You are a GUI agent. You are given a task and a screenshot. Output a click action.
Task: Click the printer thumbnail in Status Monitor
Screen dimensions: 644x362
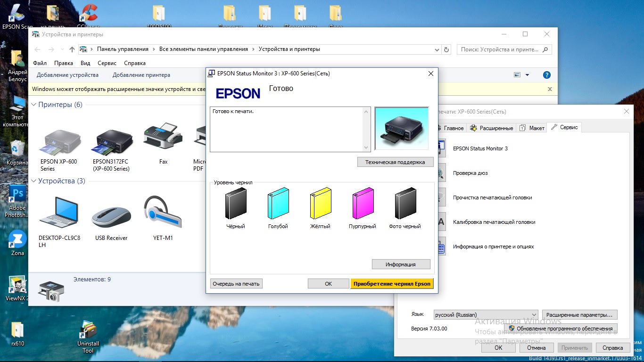(x=402, y=129)
